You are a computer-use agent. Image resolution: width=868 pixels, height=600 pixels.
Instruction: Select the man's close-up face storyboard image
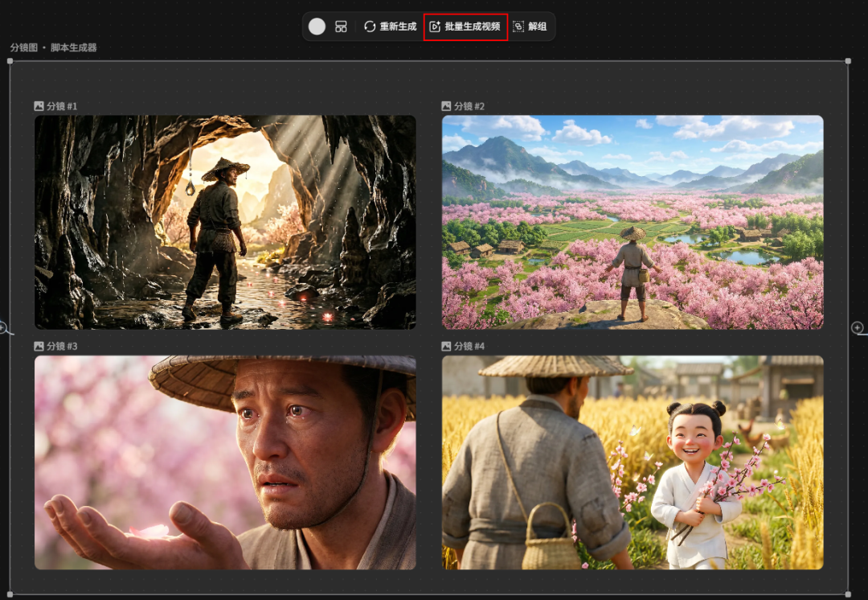(x=225, y=462)
